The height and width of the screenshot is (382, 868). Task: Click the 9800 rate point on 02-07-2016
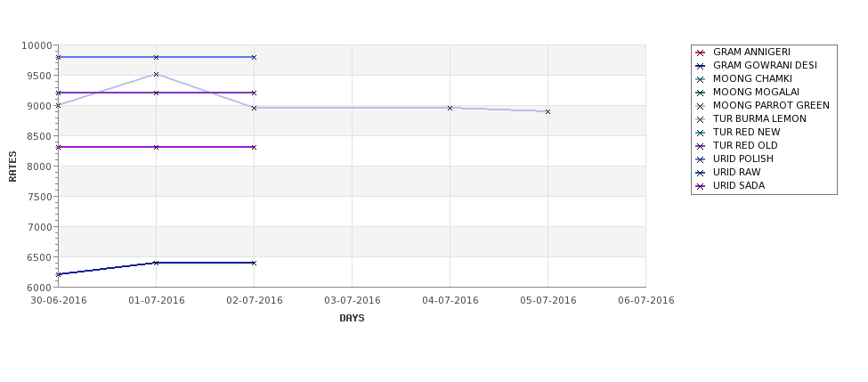254,57
